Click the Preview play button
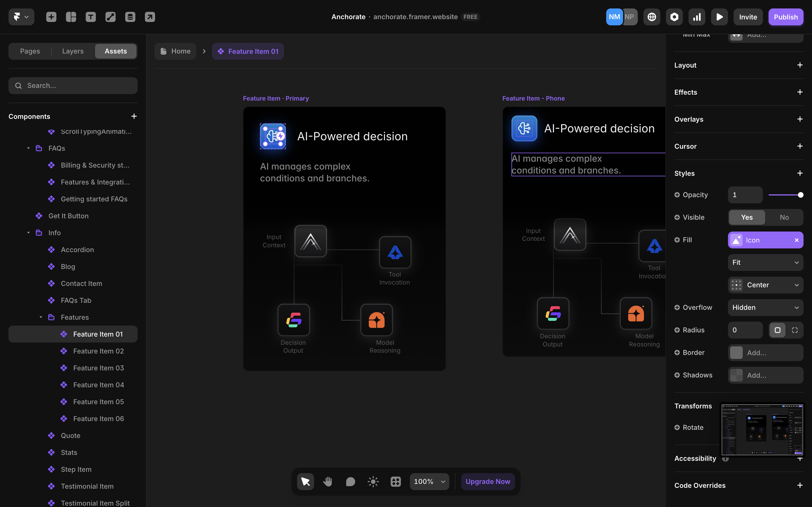This screenshot has width=812, height=507. coord(719,17)
